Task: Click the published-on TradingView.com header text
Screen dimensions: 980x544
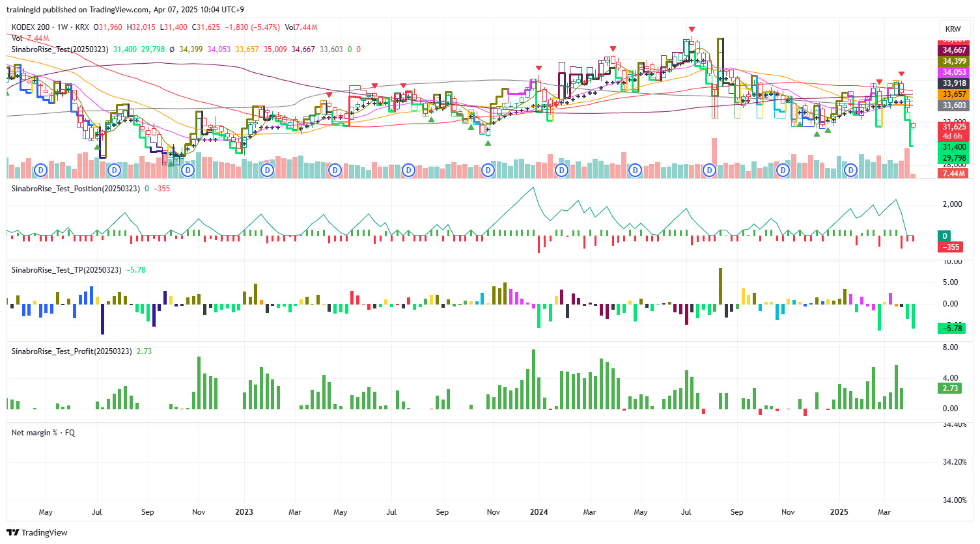Action: point(125,10)
